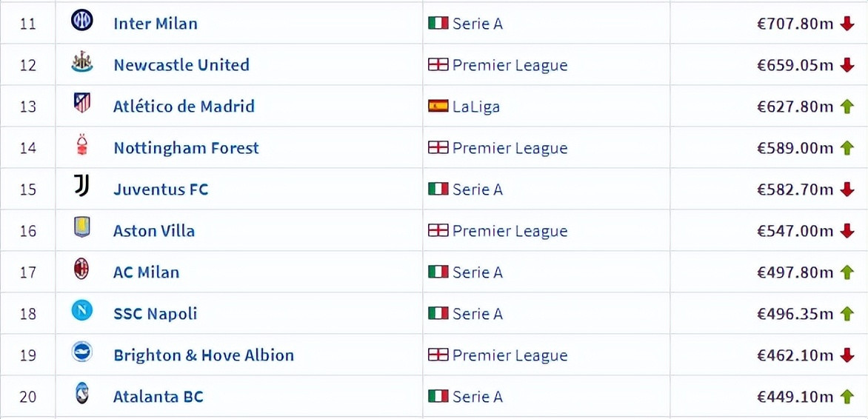Click the Nottingham Forest tree crest
The width and height of the screenshot is (868, 419).
tap(82, 145)
